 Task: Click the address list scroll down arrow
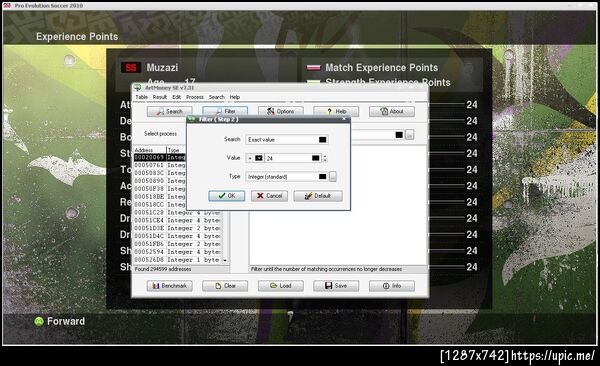pyautogui.click(x=225, y=260)
